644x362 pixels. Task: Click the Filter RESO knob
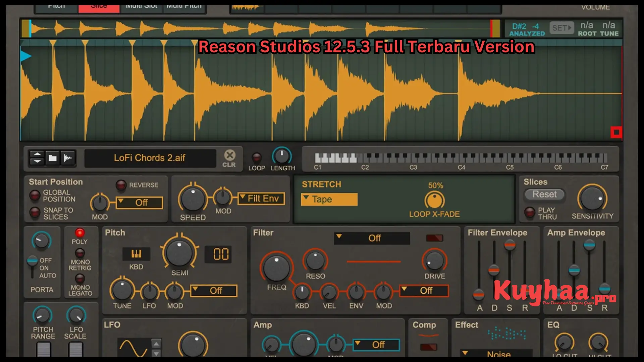(315, 261)
